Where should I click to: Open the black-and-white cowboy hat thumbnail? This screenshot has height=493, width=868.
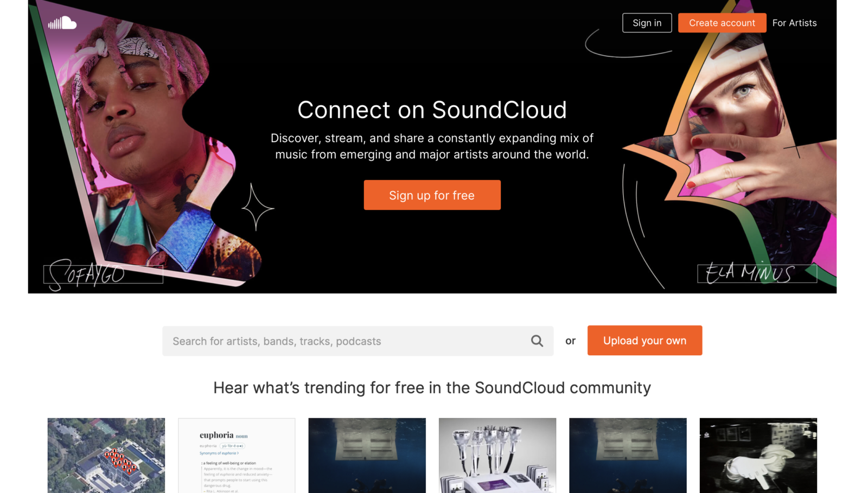pos(758,456)
